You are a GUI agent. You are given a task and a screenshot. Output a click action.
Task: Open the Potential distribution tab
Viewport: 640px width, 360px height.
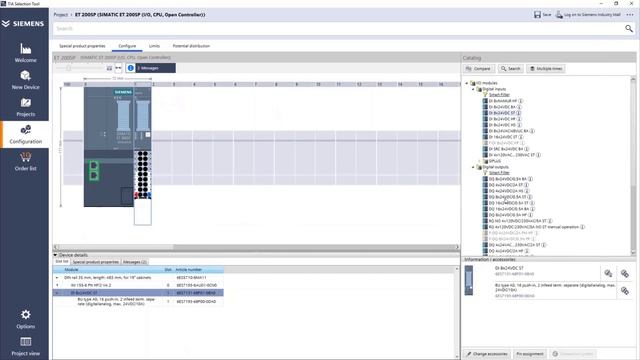(x=191, y=46)
